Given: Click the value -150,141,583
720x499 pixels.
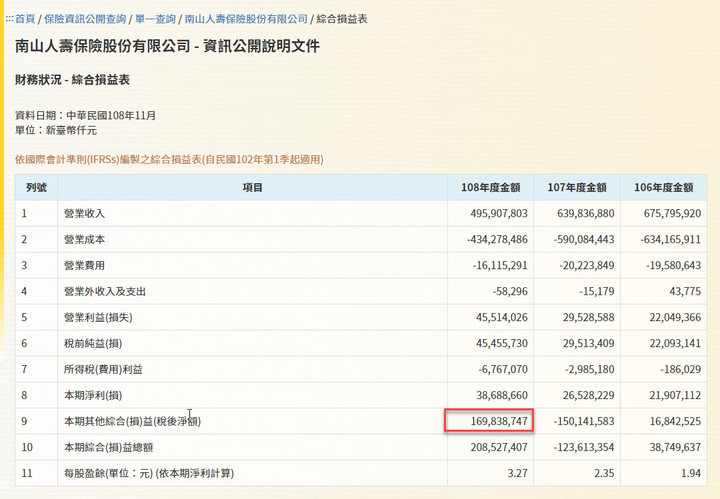Looking at the screenshot, I should (584, 421).
